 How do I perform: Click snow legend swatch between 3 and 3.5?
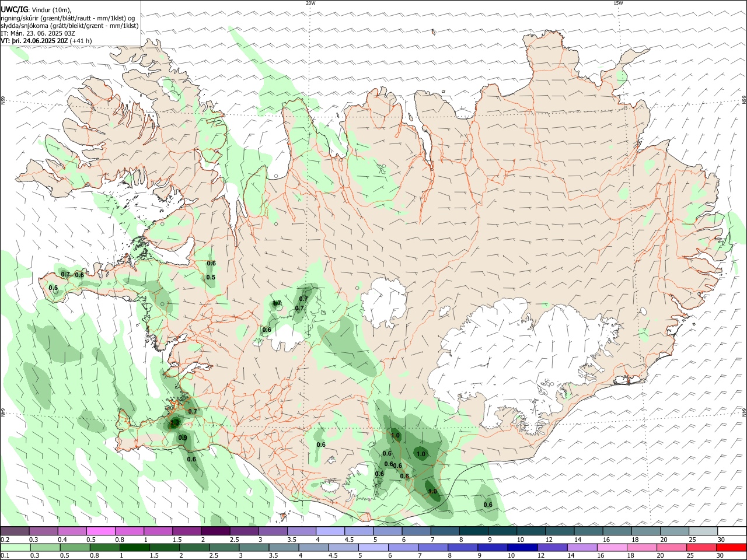coord(272,531)
